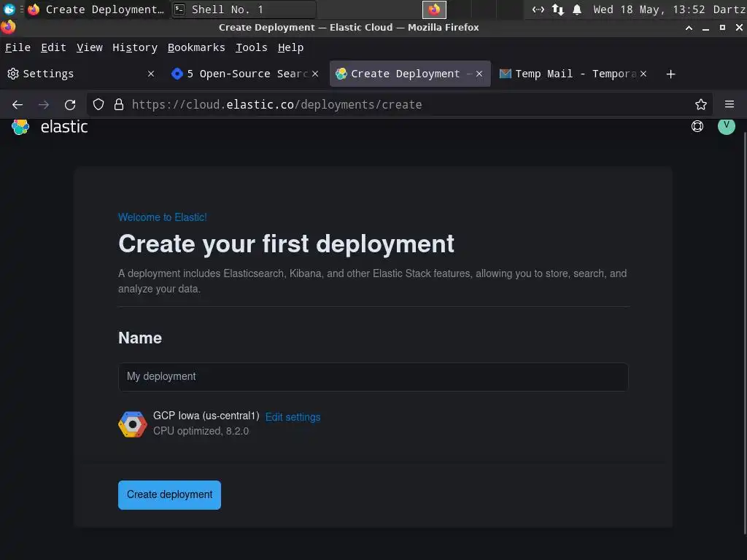This screenshot has width=747, height=560.
Task: Open the File menu
Action: point(18,47)
